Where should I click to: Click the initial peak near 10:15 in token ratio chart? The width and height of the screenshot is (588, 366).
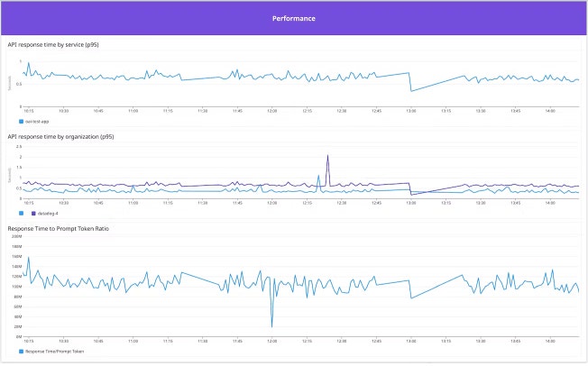tap(28, 258)
